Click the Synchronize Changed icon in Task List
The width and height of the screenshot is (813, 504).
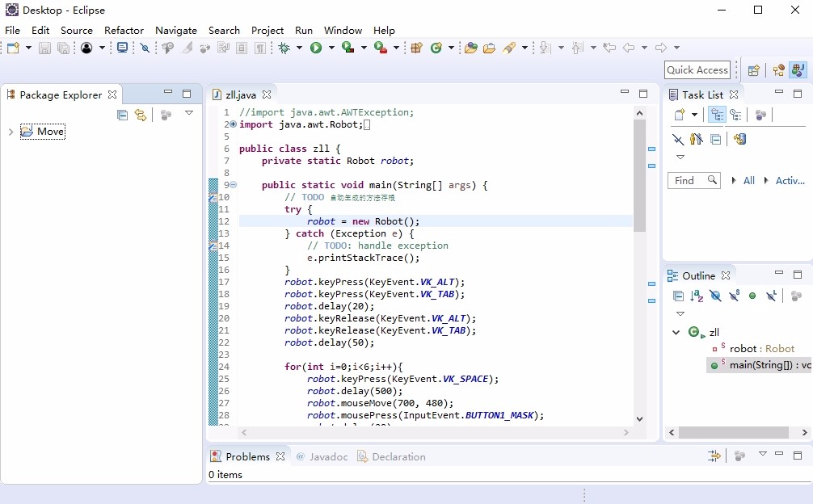coord(739,139)
